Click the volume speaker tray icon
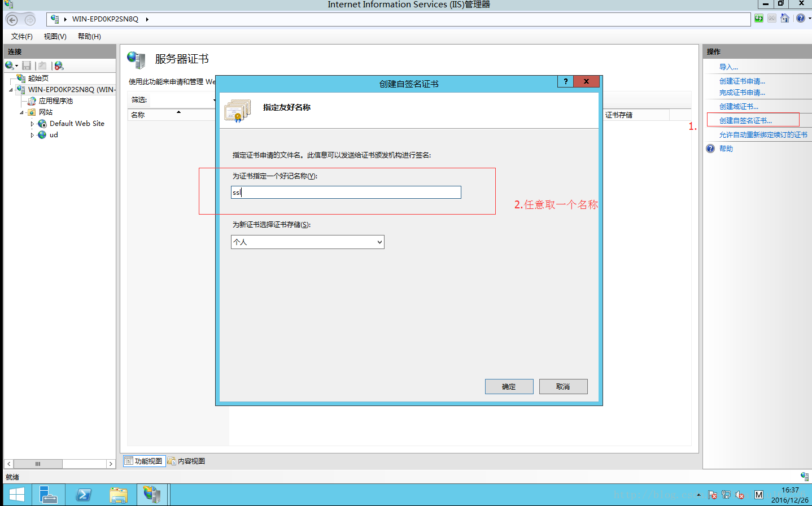The image size is (812, 506). (x=740, y=495)
